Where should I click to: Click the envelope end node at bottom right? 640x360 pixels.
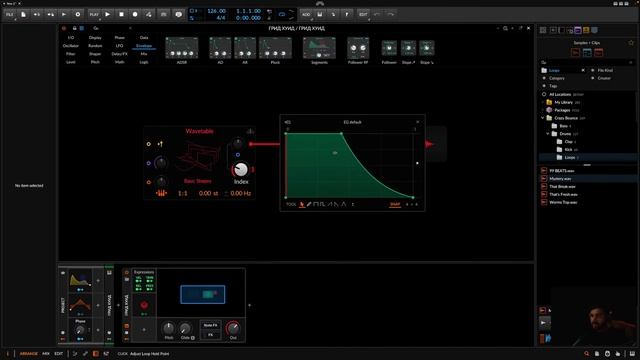[x=413, y=198]
